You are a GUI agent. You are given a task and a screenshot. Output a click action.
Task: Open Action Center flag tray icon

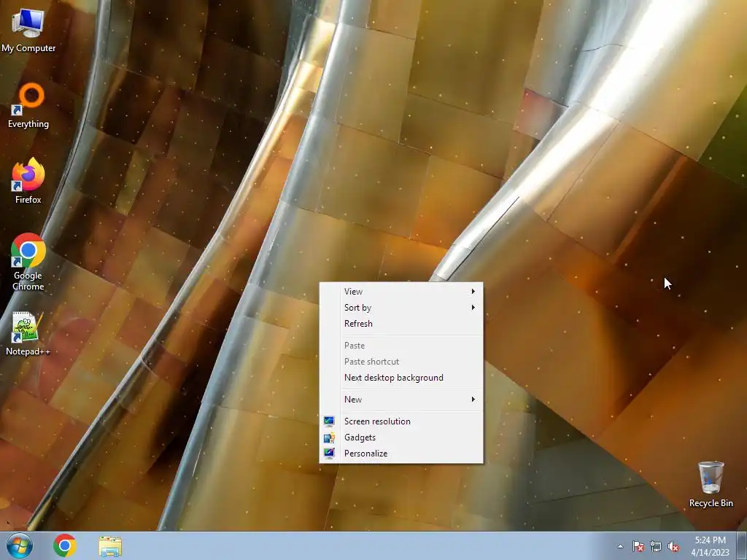[638, 546]
